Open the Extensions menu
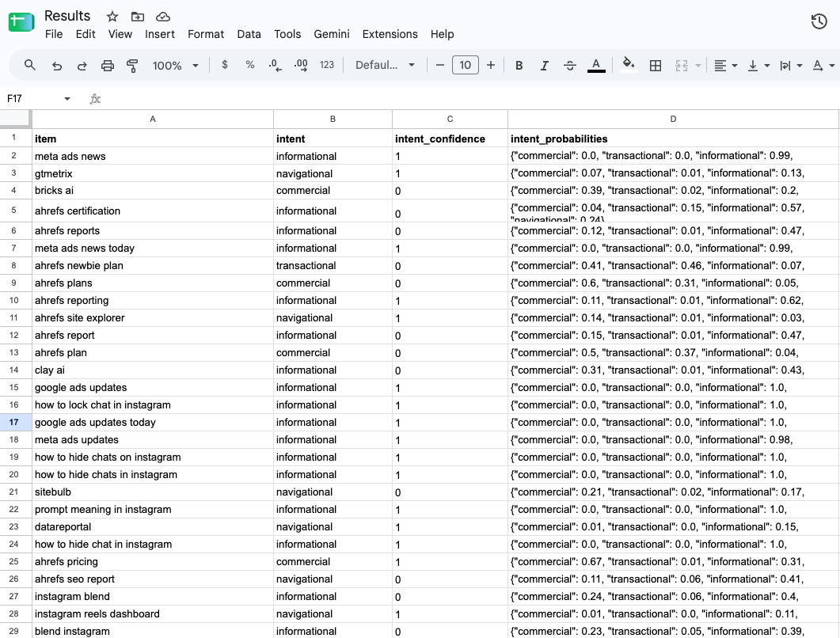The image size is (840, 638). (390, 34)
